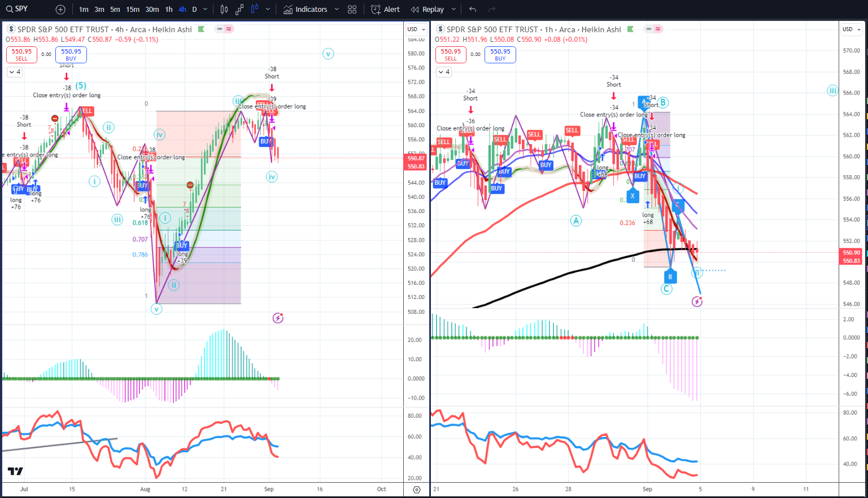Click 550.95 SELL button on 4h chart
This screenshot has width=868, height=498.
coord(21,54)
